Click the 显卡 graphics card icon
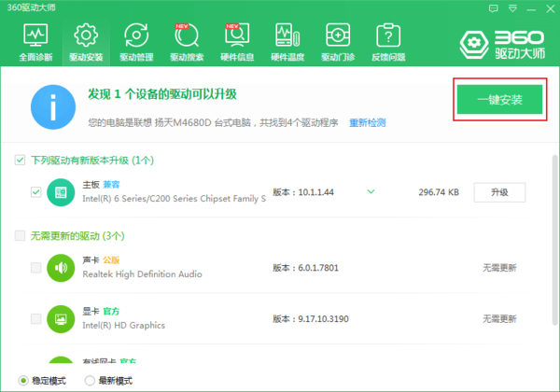 [x=61, y=319]
